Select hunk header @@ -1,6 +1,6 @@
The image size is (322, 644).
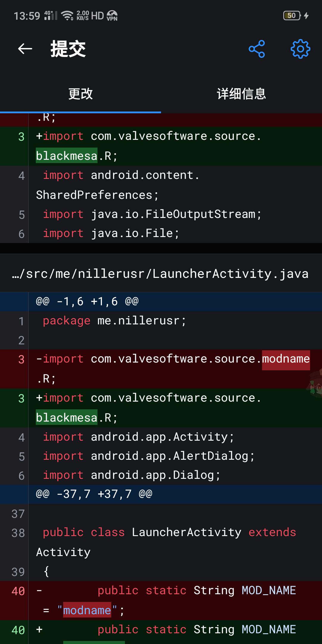pos(161,302)
